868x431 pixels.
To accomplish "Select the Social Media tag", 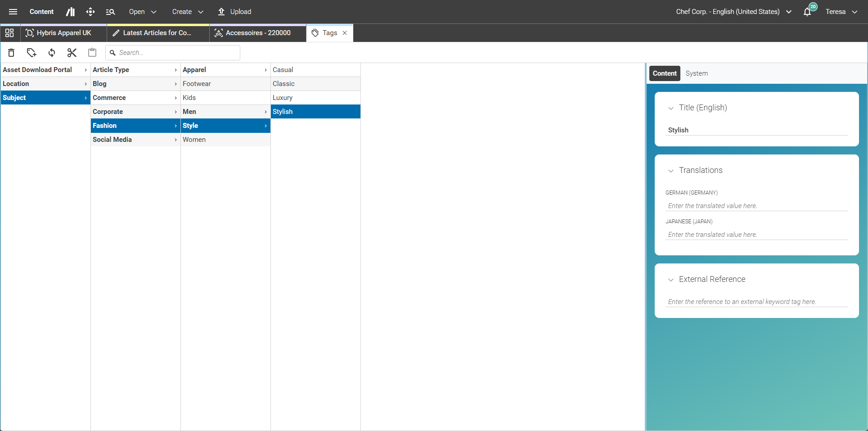I will (x=135, y=140).
